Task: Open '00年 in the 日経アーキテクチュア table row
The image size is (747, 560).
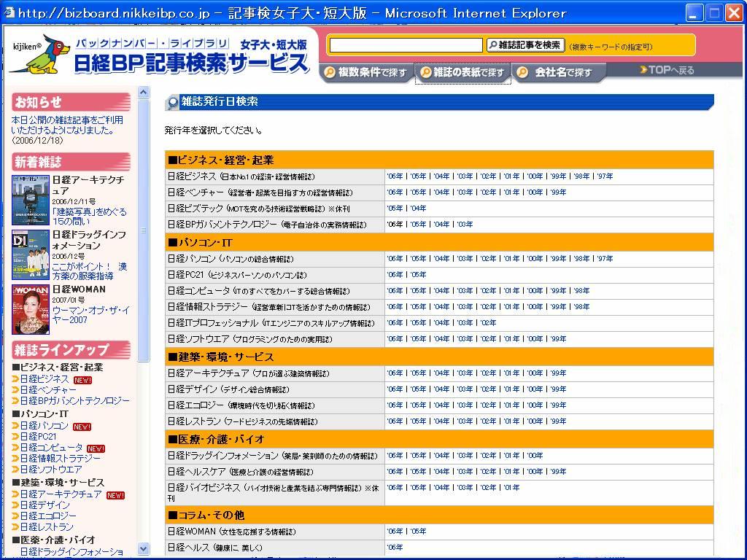Action: pyautogui.click(x=535, y=373)
